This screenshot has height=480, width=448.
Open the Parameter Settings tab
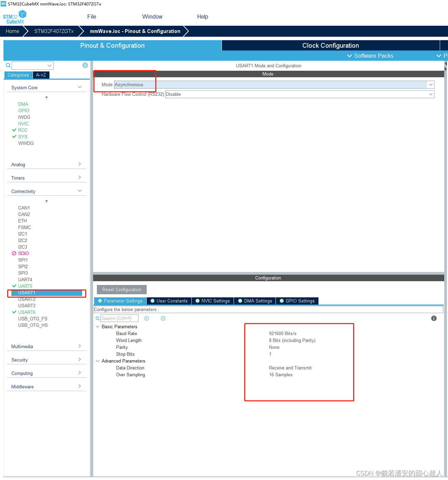coord(120,301)
